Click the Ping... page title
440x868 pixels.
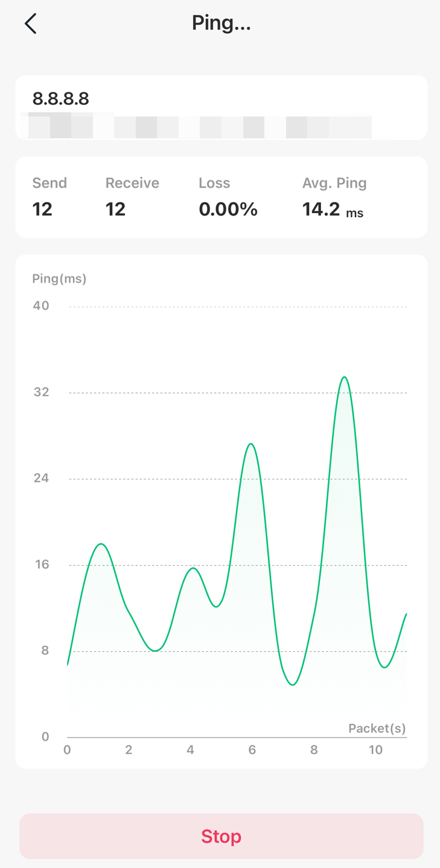[221, 23]
